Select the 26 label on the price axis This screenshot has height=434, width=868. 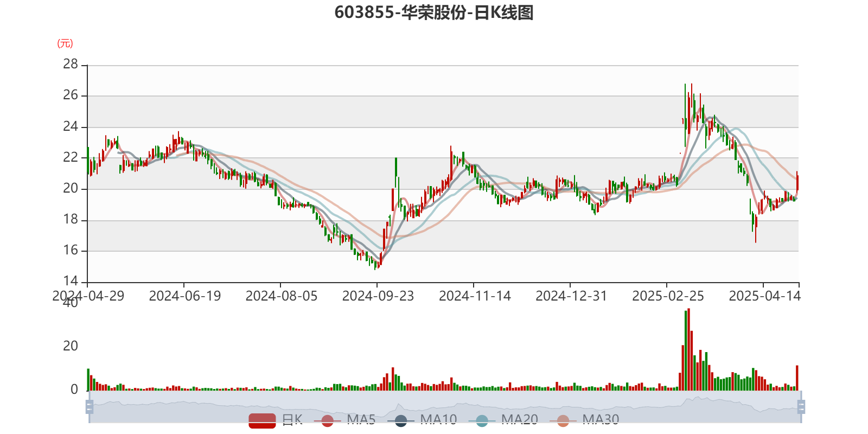[71, 95]
